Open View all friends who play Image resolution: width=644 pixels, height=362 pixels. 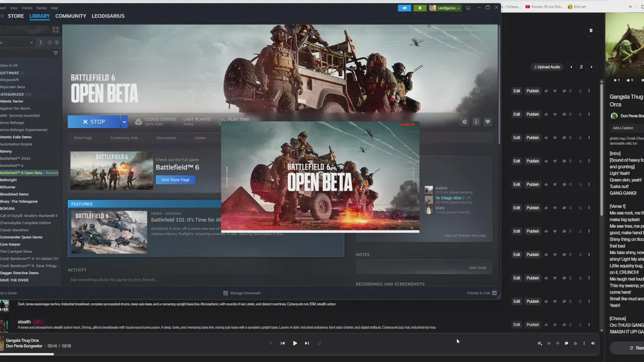pyautogui.click(x=465, y=235)
